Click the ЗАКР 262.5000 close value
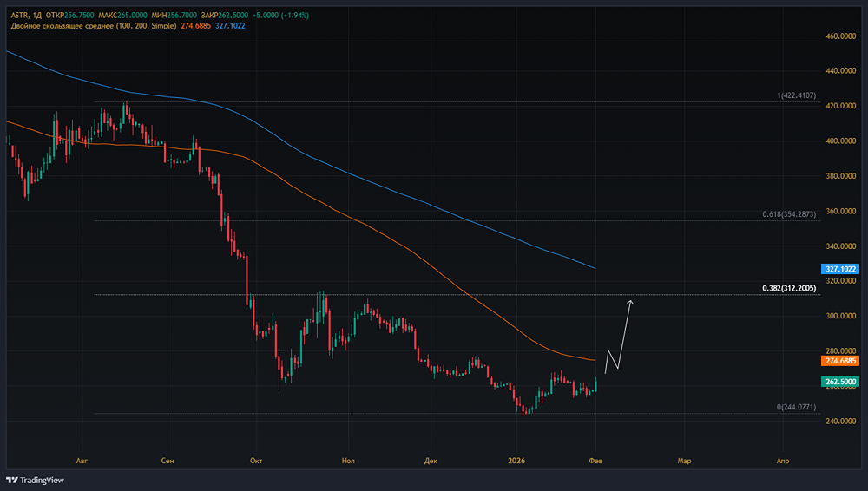The image size is (868, 491). (x=224, y=16)
